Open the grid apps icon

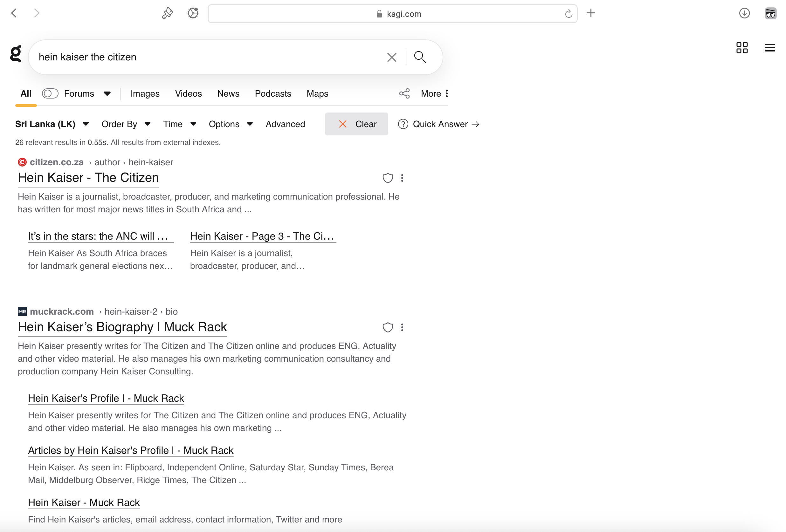(x=742, y=48)
